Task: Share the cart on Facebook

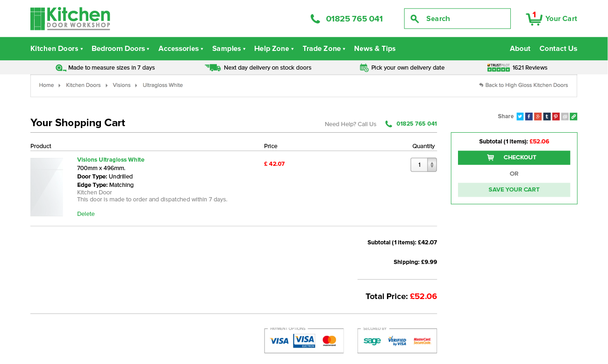Action: click(529, 116)
